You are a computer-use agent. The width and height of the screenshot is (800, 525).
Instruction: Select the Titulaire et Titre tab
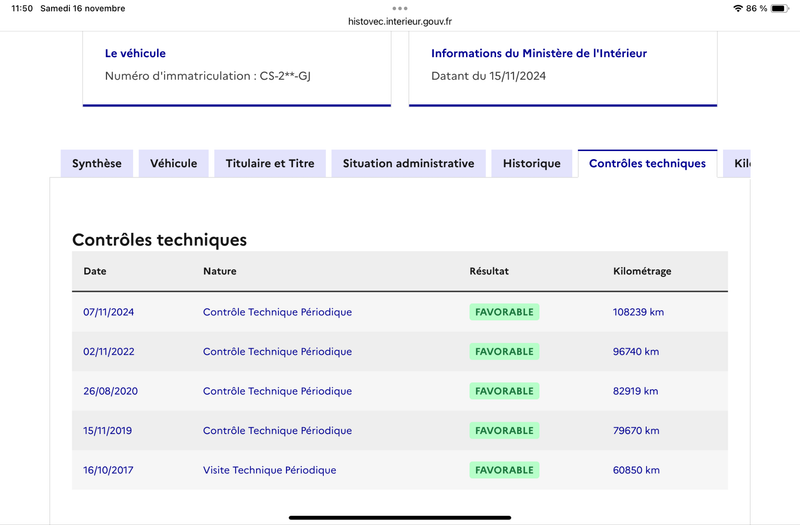[270, 163]
